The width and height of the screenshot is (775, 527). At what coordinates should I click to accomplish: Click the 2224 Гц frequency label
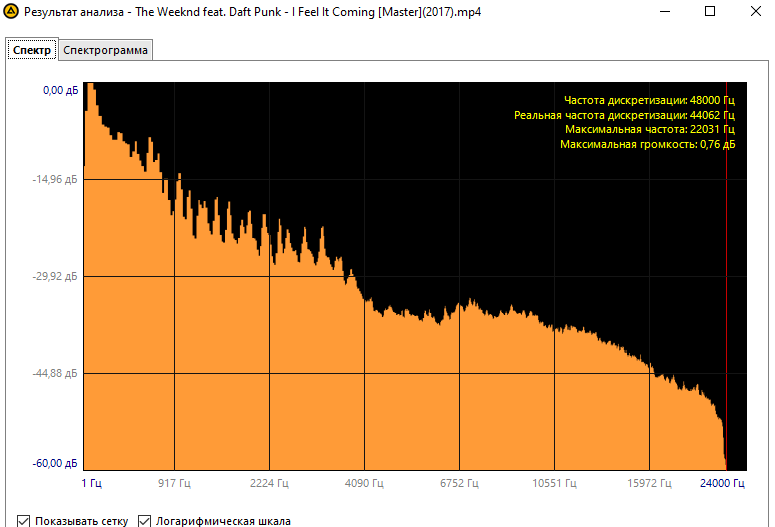click(269, 483)
